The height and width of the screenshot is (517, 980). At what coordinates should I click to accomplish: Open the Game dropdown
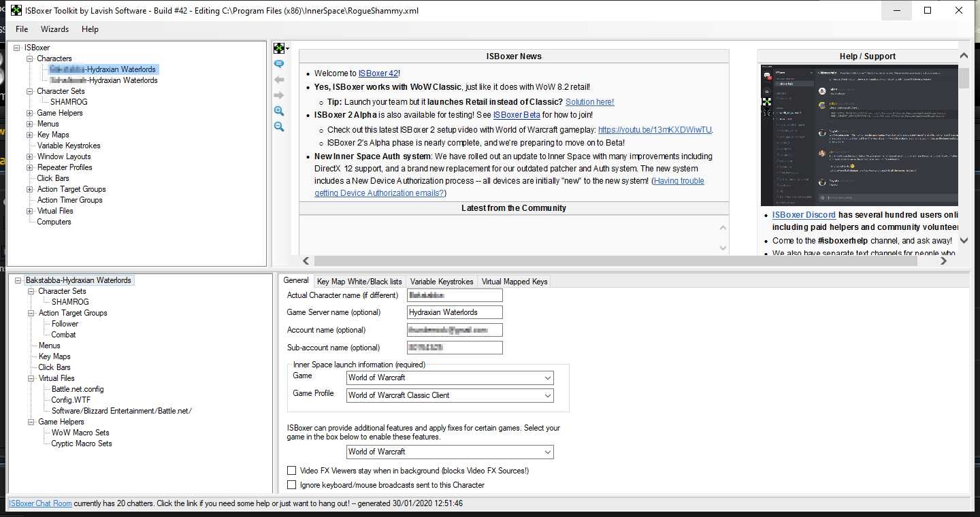coord(450,378)
